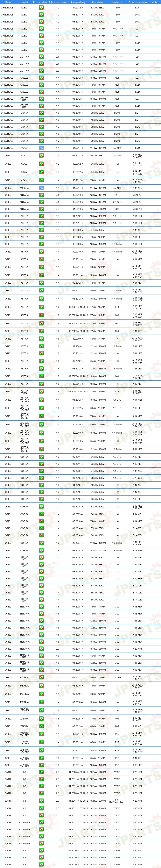Click petrol icon in Aveo 09.2008 row
The width and height of the screenshot is (161, 868).
[41, 36]
